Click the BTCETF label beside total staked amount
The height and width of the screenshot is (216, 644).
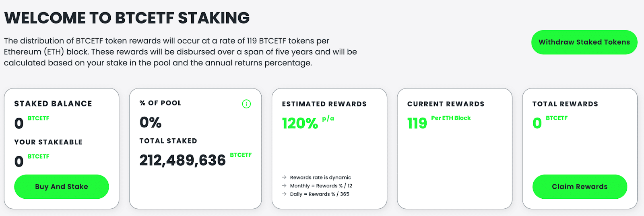241,155
